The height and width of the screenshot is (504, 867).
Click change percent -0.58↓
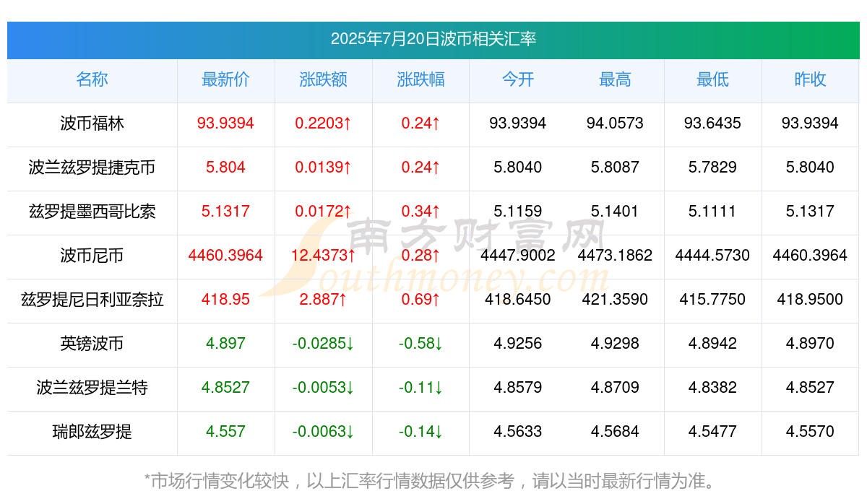420,344
